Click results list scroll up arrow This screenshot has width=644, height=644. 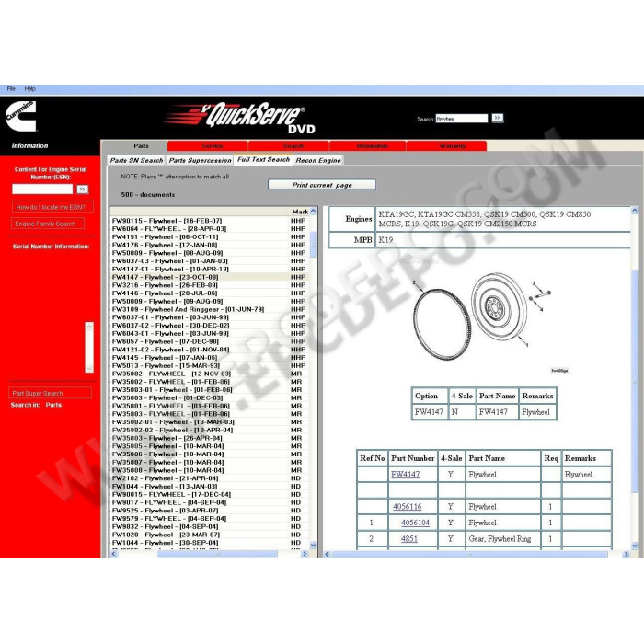(x=314, y=211)
